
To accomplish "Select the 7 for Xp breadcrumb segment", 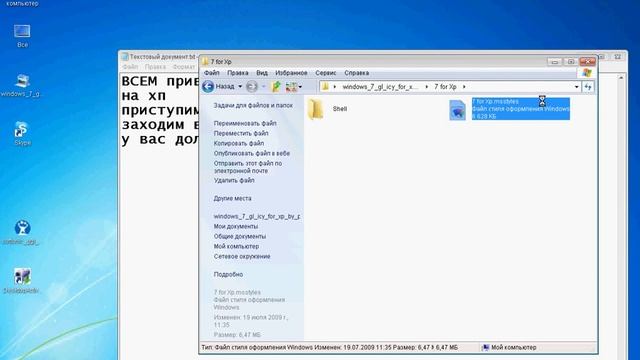I will point(445,87).
